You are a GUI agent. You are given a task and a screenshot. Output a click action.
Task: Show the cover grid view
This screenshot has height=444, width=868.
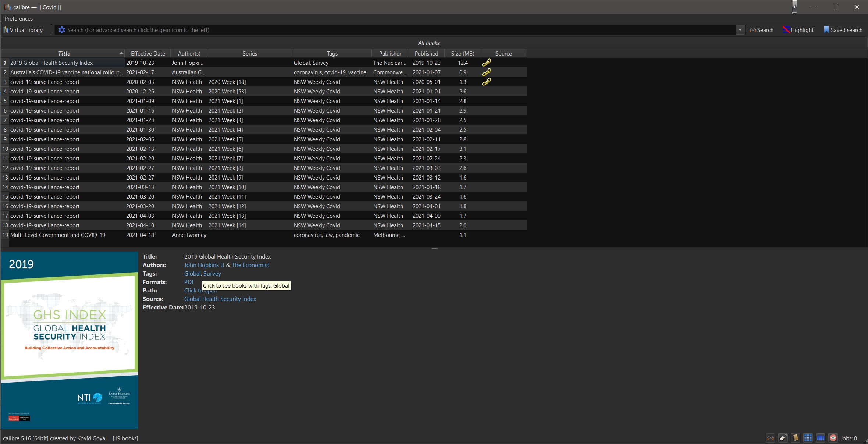pyautogui.click(x=808, y=438)
